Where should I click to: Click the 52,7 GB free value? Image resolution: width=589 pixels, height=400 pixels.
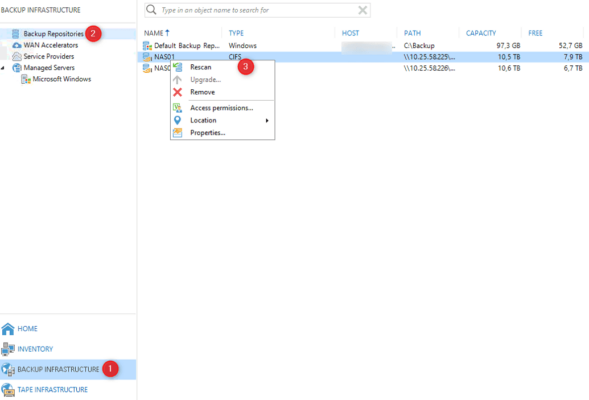[x=570, y=46]
